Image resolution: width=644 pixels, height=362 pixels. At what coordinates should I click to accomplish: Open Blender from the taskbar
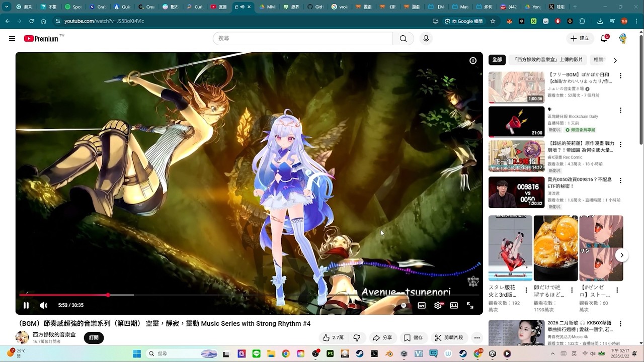point(389,354)
